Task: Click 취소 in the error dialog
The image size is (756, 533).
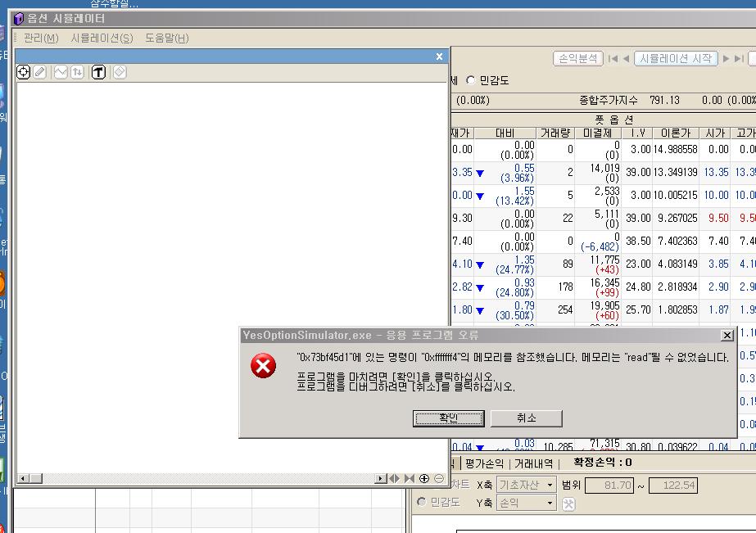Action: [x=526, y=418]
